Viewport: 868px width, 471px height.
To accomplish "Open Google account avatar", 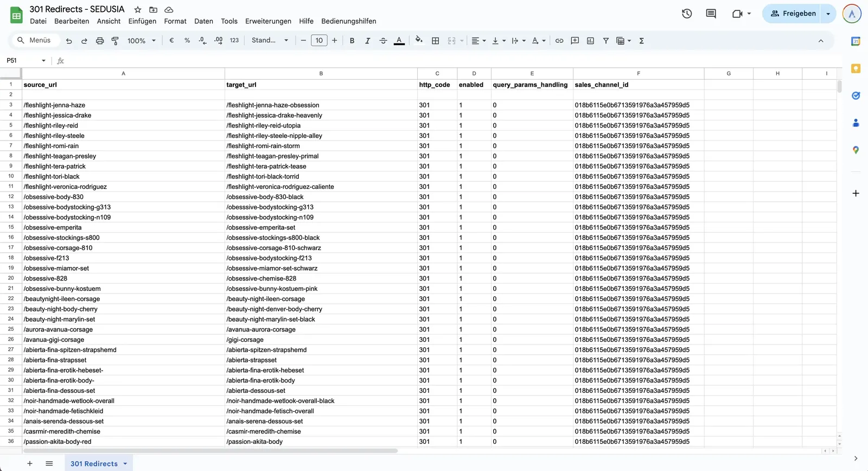I will (x=852, y=14).
